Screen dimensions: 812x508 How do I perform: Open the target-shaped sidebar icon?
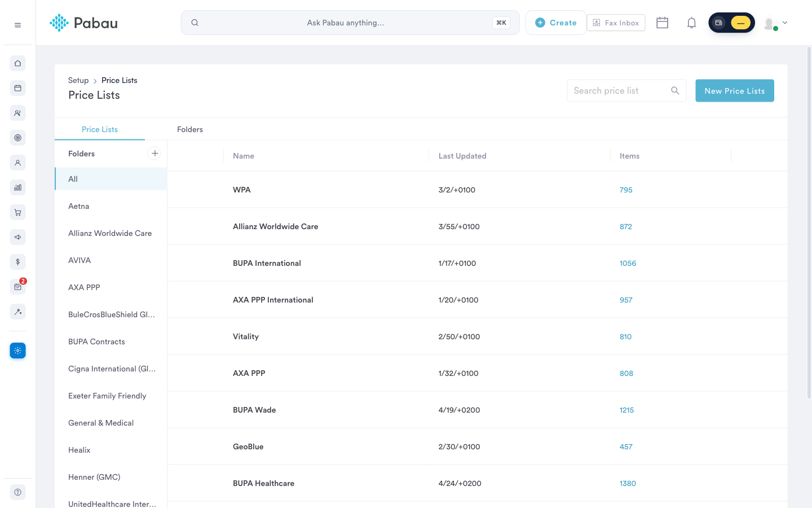(17, 138)
